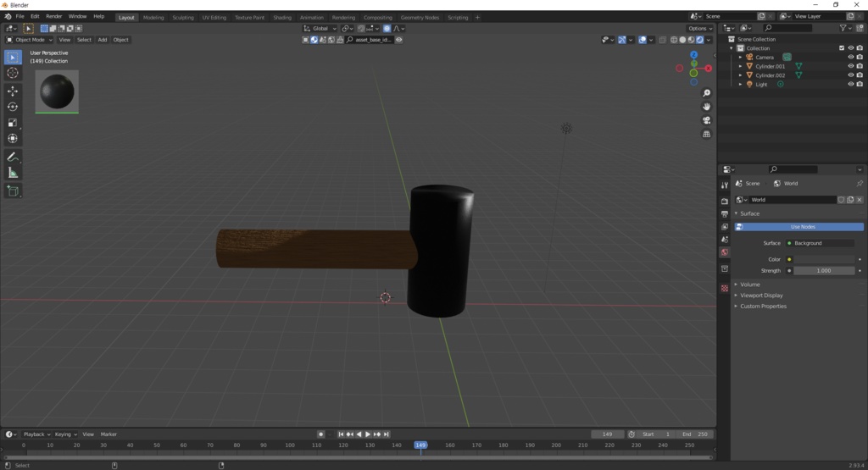Open the Object Mode dropdown
Viewport: 868px width, 470px height.
30,40
